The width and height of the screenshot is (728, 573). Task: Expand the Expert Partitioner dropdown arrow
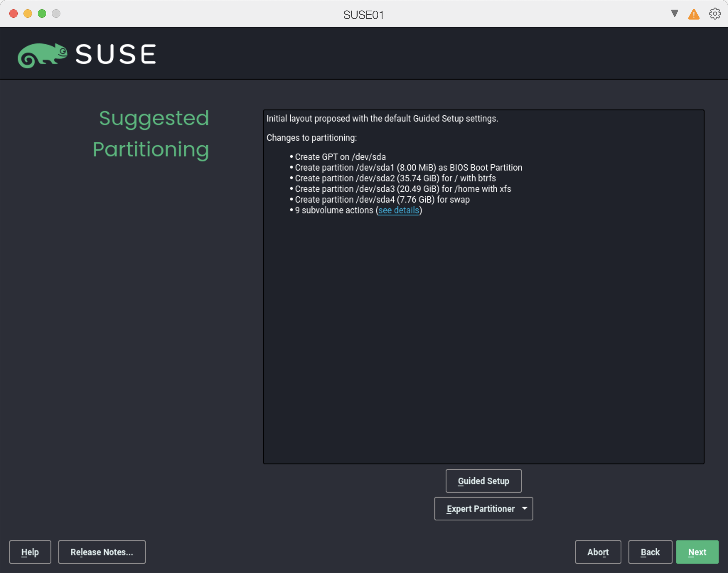tap(524, 509)
